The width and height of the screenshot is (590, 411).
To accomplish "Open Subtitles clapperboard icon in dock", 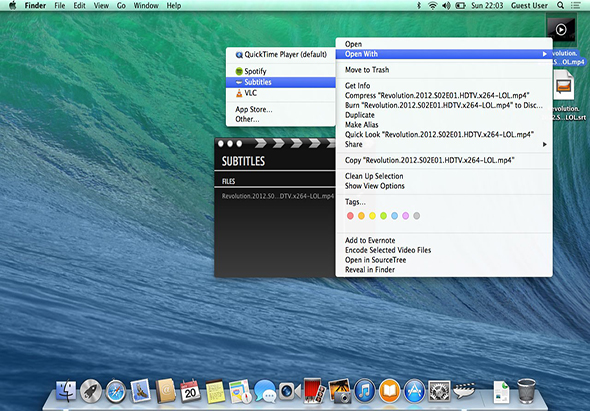I will pos(464,391).
